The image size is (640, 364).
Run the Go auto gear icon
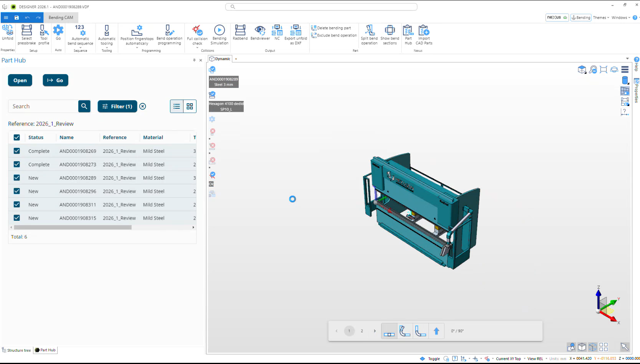[x=58, y=30]
